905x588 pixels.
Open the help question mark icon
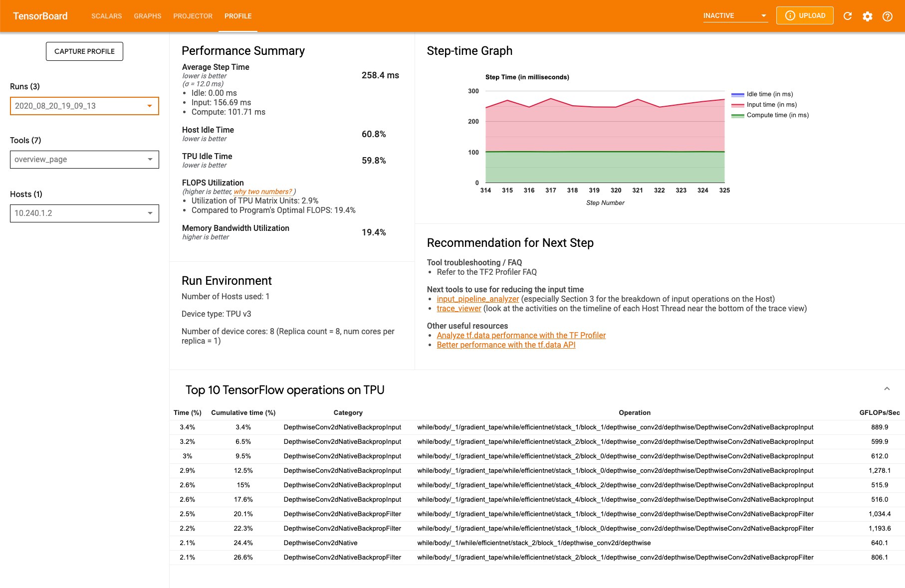pos(888,16)
